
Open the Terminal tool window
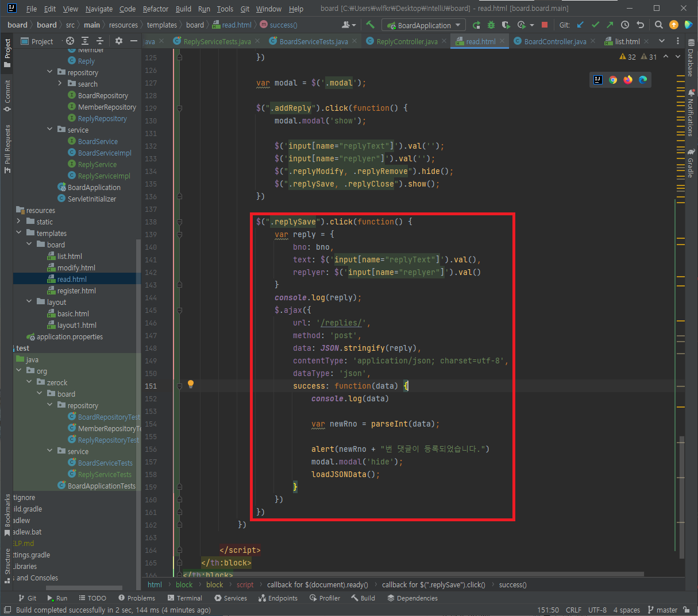click(184, 598)
